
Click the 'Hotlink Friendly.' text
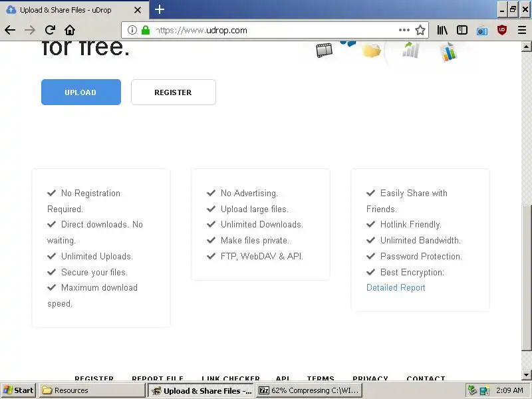tap(411, 224)
